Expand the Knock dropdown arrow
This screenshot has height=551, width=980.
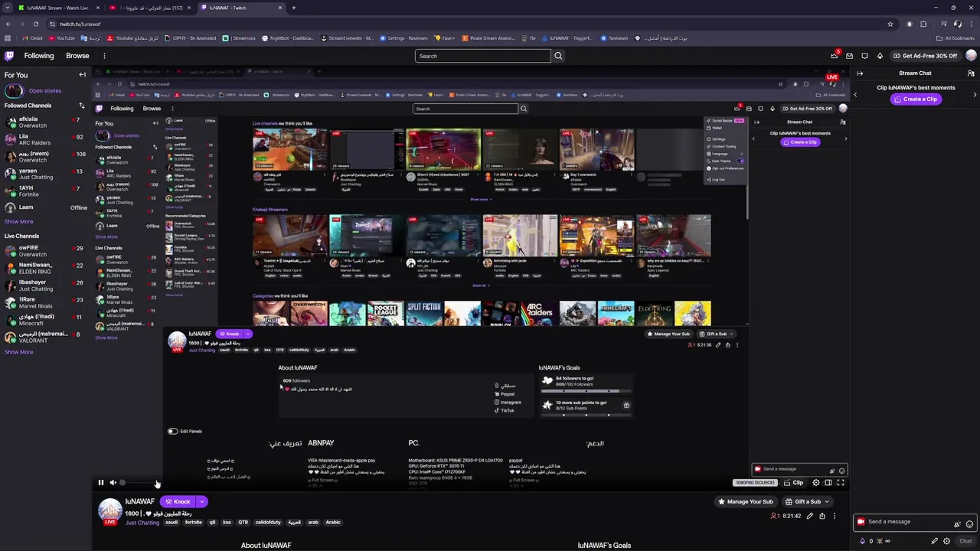[202, 501]
